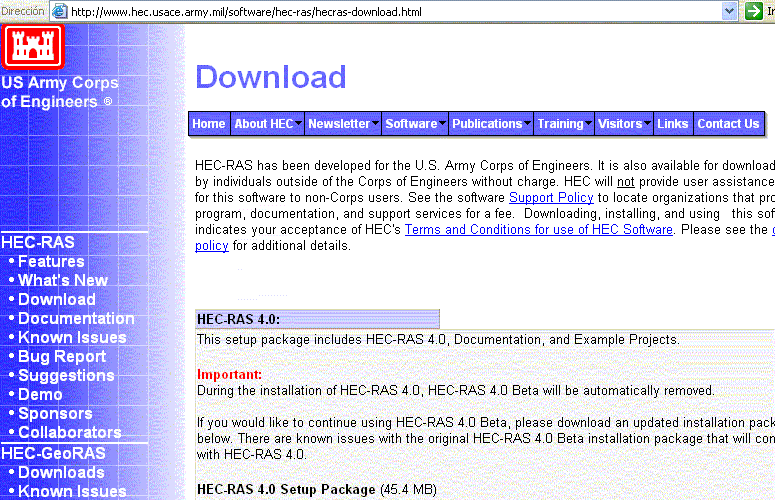775x500 pixels.
Task: Open the Home menu item
Action: 209,124
